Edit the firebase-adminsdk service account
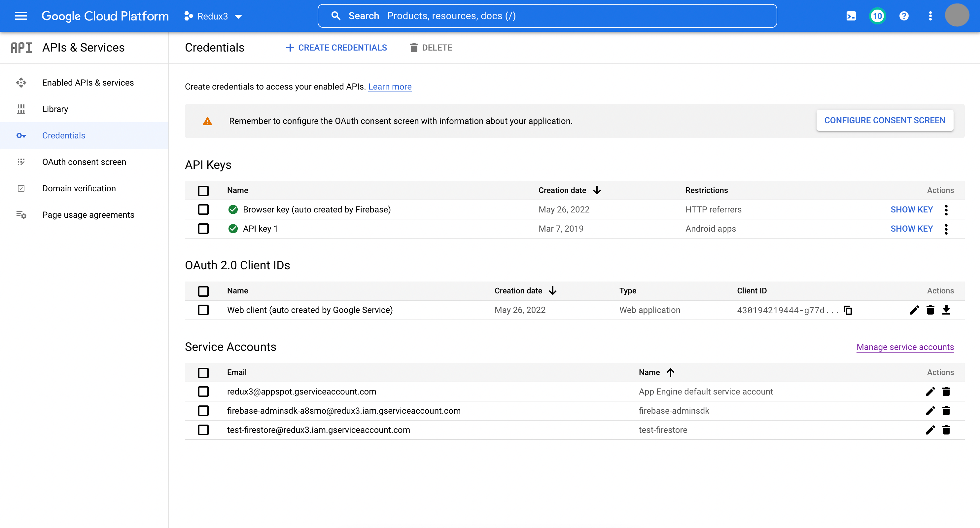 tap(930, 411)
